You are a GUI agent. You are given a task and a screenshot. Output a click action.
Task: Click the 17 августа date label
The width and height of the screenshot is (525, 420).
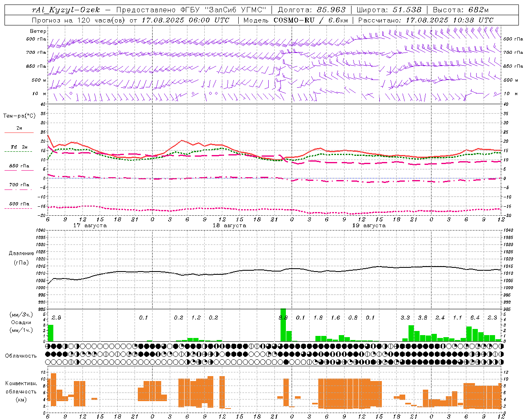pyautogui.click(x=90, y=226)
